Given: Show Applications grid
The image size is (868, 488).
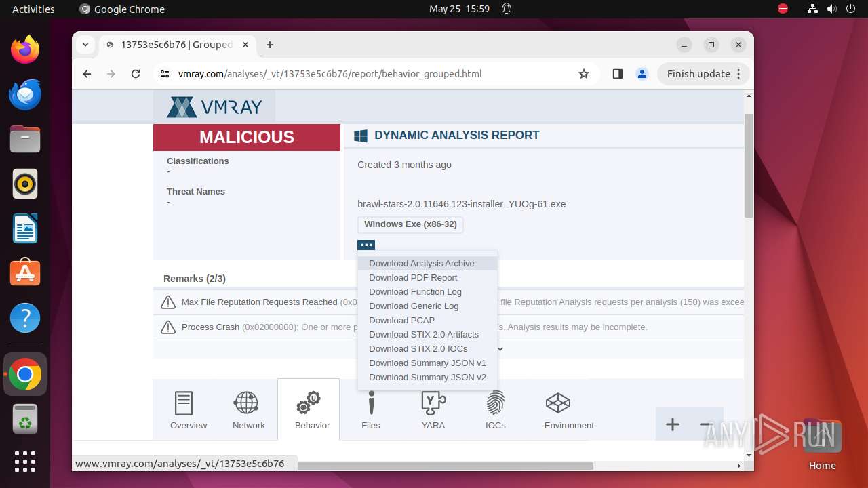Looking at the screenshot, I should (25, 462).
